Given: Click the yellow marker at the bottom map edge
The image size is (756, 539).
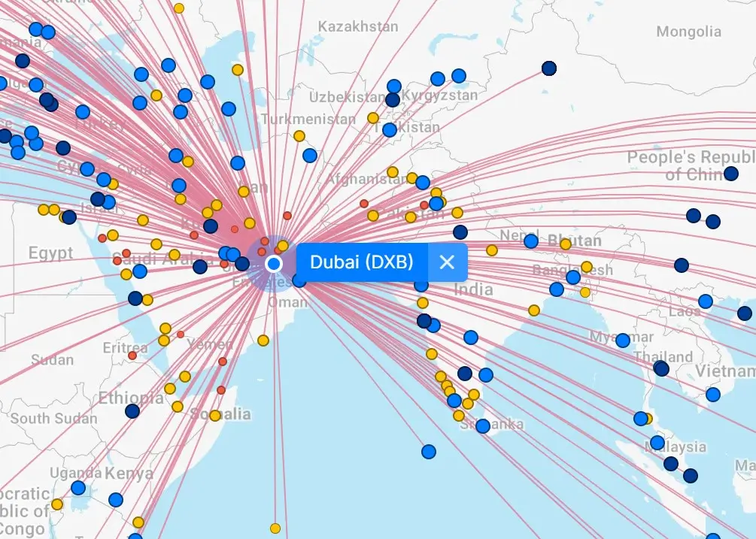Looking at the screenshot, I should coord(275,528).
